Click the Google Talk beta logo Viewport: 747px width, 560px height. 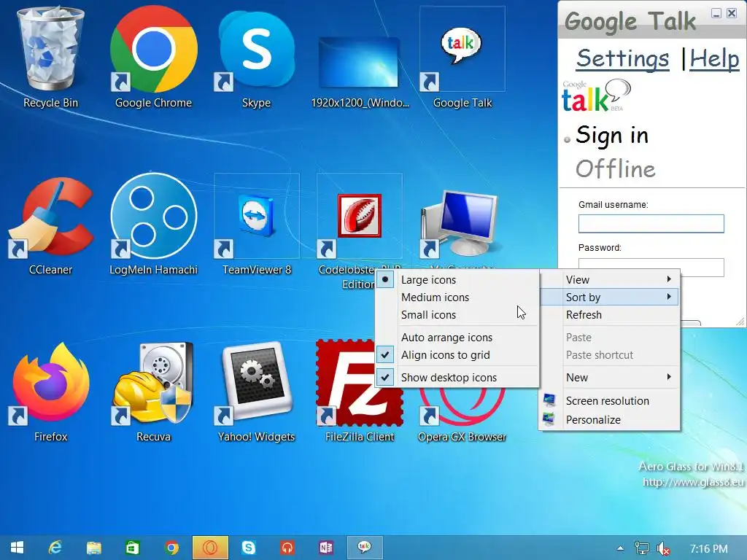click(595, 96)
